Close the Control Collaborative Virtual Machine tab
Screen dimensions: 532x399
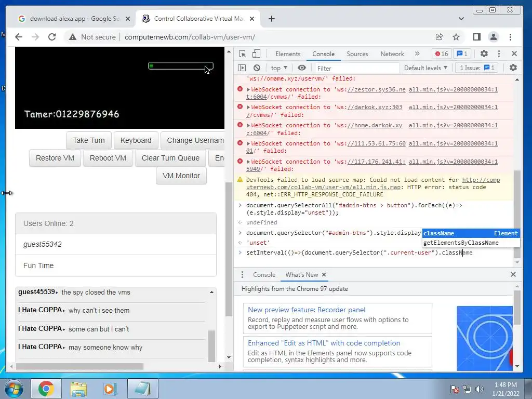[252, 19]
